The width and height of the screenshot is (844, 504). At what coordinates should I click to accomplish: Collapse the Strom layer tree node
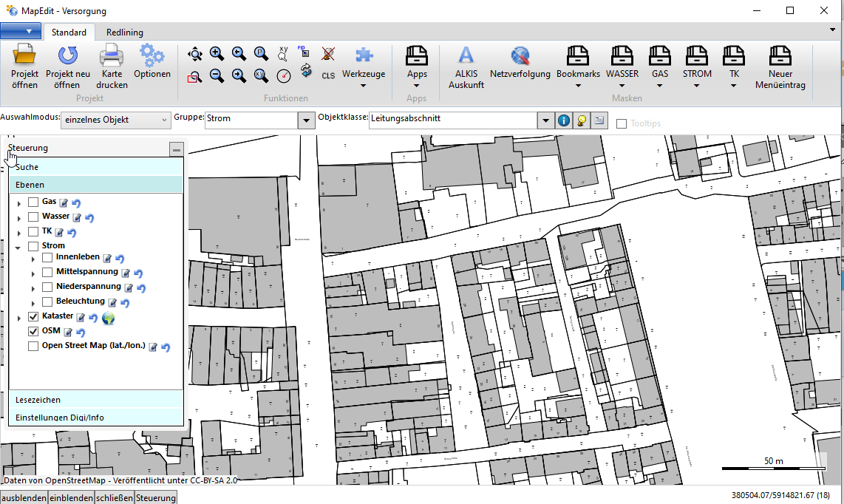18,247
